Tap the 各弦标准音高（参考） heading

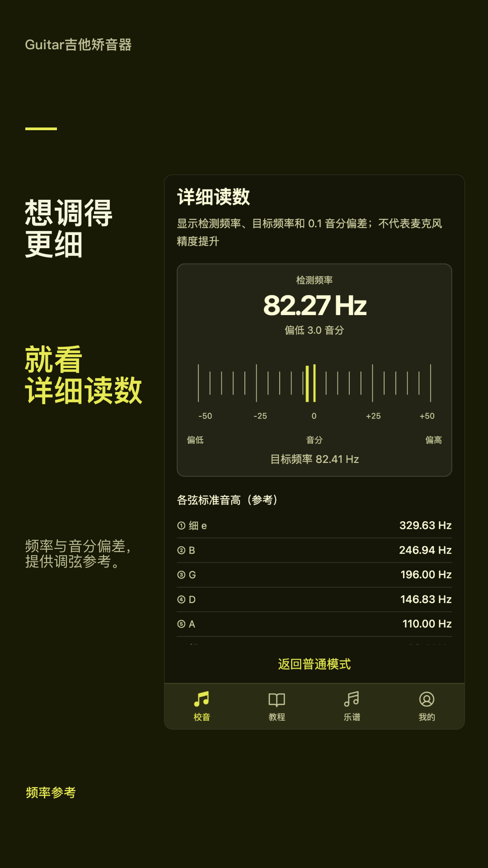coord(227,500)
